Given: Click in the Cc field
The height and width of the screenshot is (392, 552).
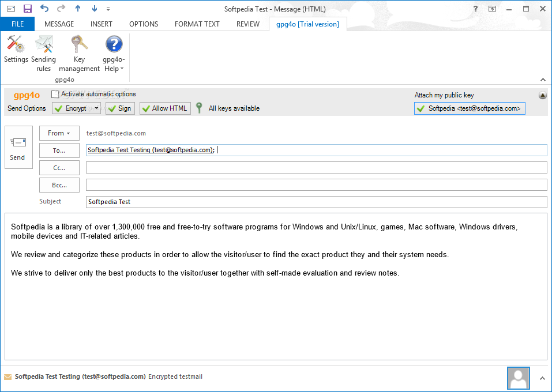Looking at the screenshot, I should pyautogui.click(x=317, y=168).
